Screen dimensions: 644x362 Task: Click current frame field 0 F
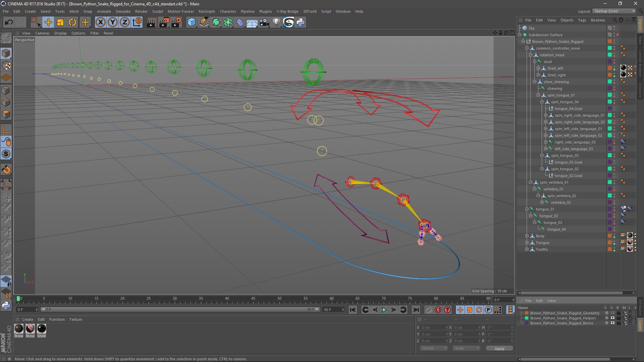(27, 310)
